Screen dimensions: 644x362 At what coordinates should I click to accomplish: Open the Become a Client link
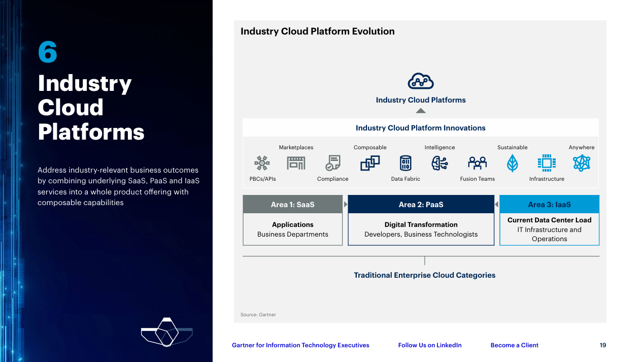[514, 345]
